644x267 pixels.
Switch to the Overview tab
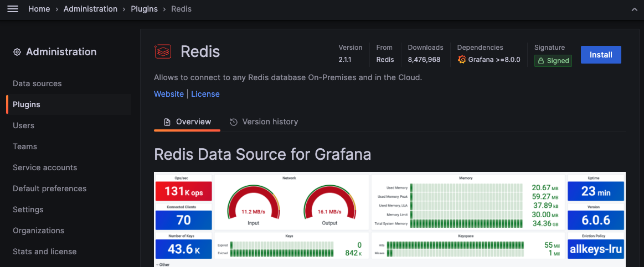(x=187, y=122)
